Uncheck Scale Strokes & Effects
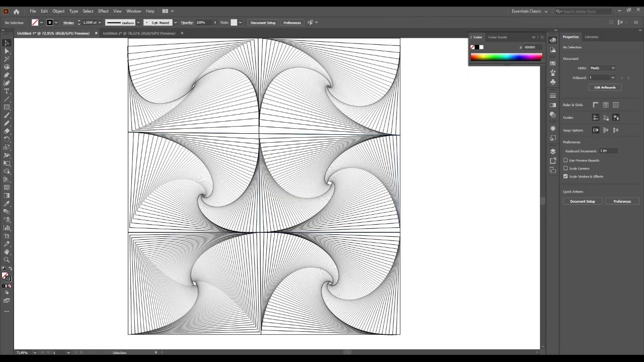This screenshot has height=362, width=644. (x=566, y=176)
